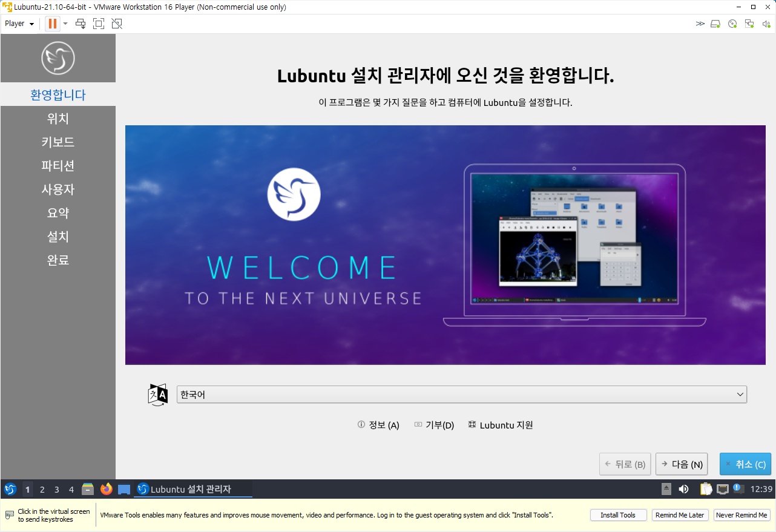The width and height of the screenshot is (776, 532).
Task: Click the network adapter device icon
Action: [749, 24]
